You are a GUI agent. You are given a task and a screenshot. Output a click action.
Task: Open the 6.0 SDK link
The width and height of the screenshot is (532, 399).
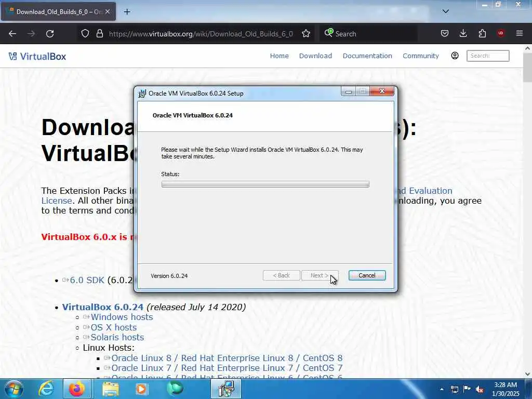(x=87, y=280)
